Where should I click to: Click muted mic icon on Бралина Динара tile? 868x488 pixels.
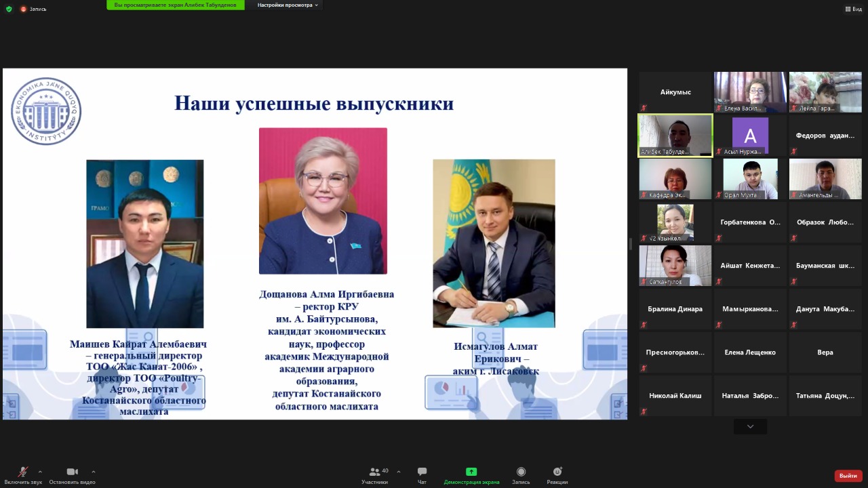pos(644,325)
